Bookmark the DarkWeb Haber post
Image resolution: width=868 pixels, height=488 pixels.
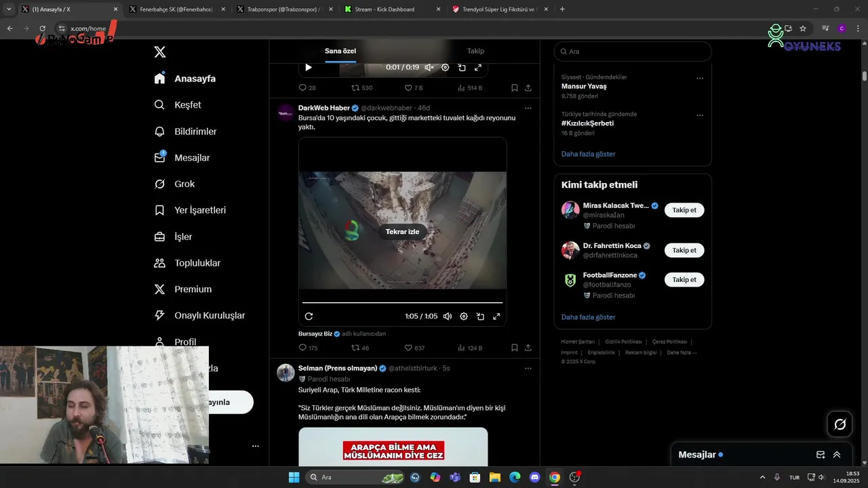515,348
